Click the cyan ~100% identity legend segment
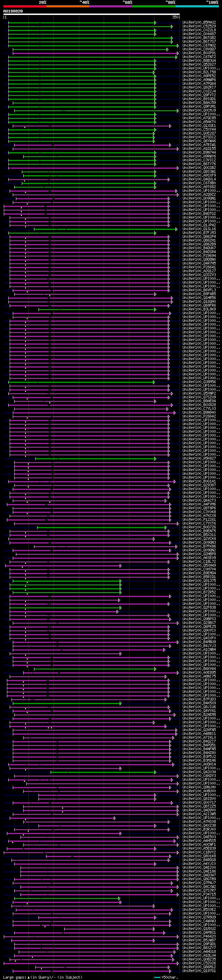The image size is (222, 980). click(197, 6)
